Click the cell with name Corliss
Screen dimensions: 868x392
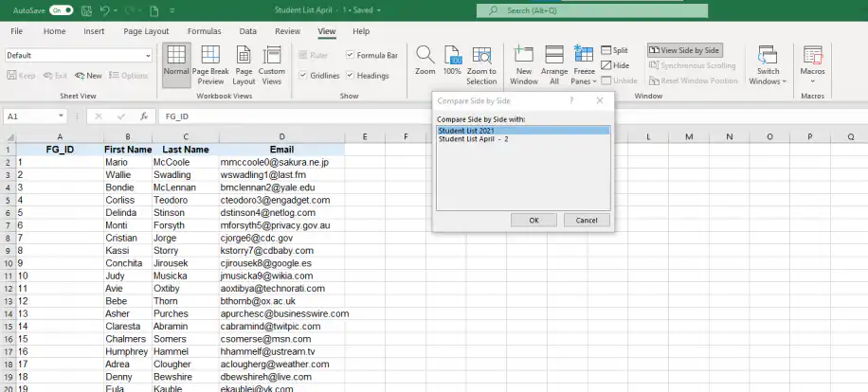tap(128, 200)
